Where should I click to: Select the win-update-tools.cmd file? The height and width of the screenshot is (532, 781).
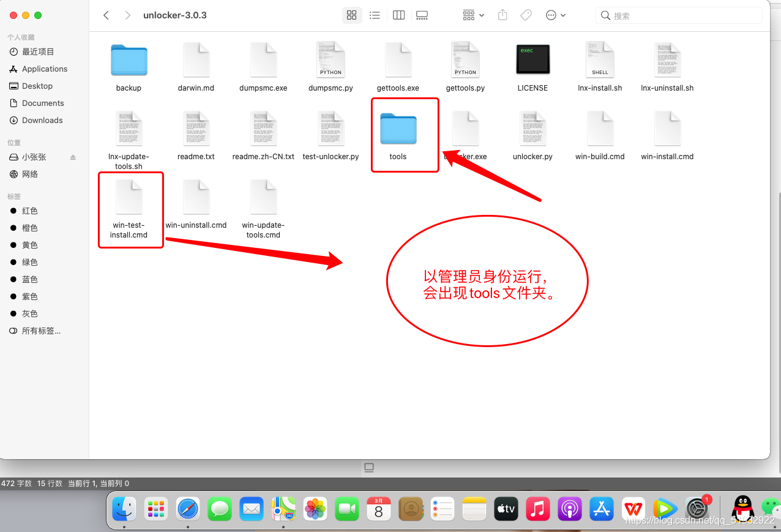click(263, 197)
